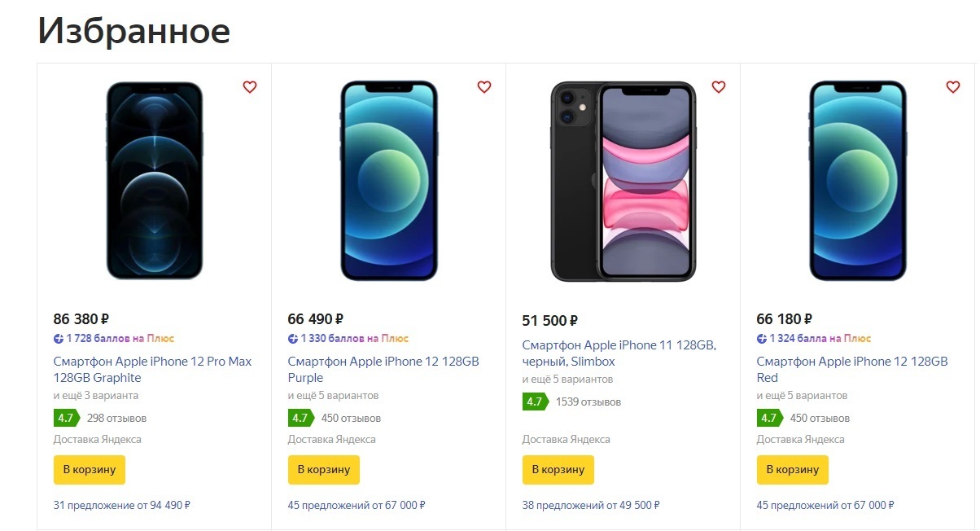Viewport: 980px width, 531px height.
Task: Open iPhone 11 128GB черный Slimbox link
Action: (x=619, y=353)
